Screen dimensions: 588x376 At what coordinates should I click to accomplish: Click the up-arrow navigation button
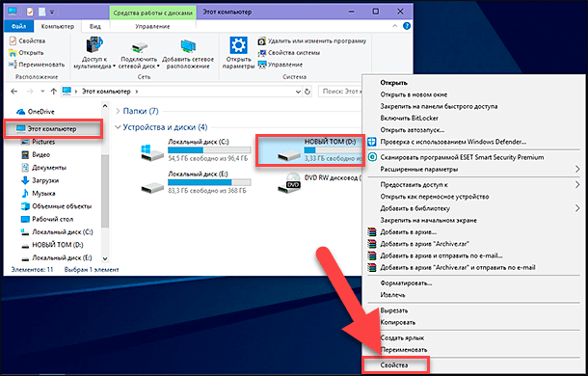point(54,92)
